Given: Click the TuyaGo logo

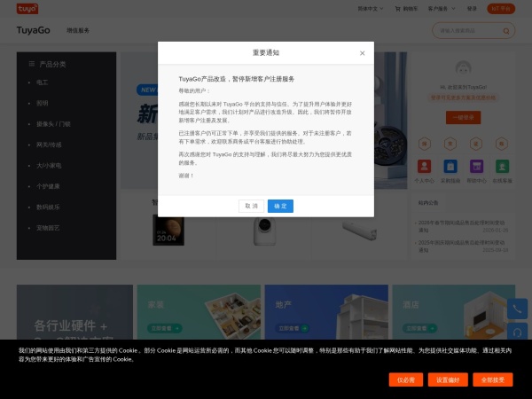Looking at the screenshot, I should tap(34, 30).
